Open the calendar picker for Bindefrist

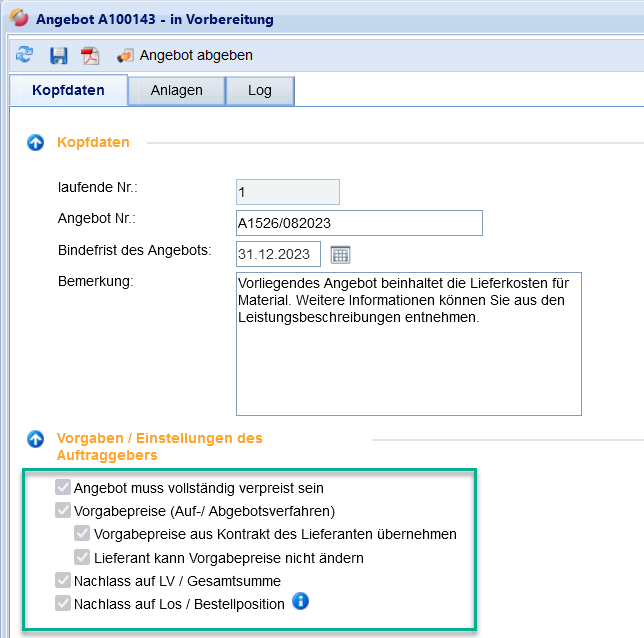[x=340, y=254]
